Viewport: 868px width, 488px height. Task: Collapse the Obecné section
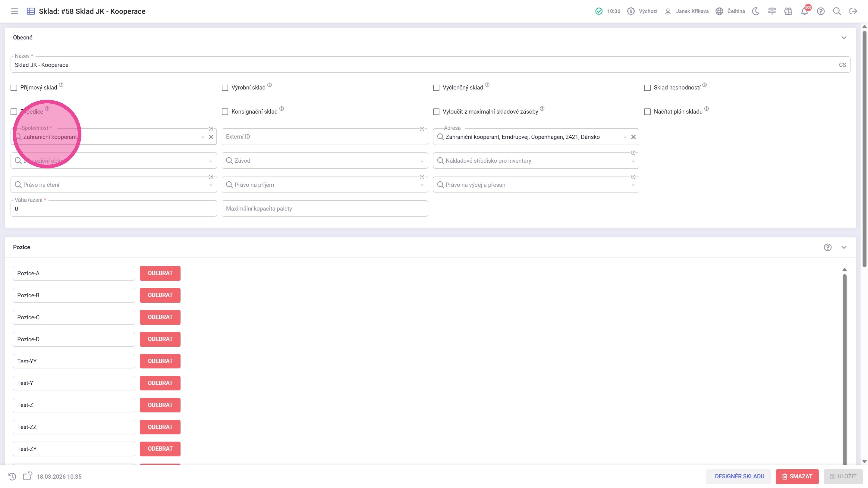point(844,37)
